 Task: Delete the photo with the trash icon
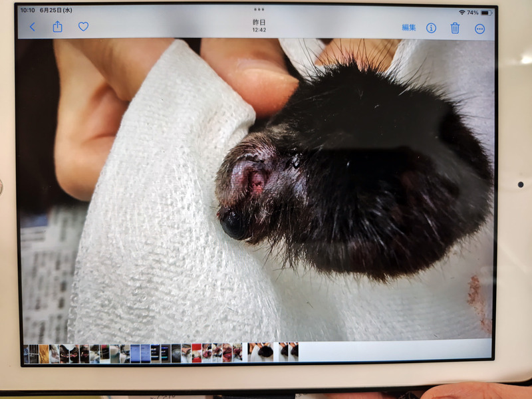tap(455, 28)
